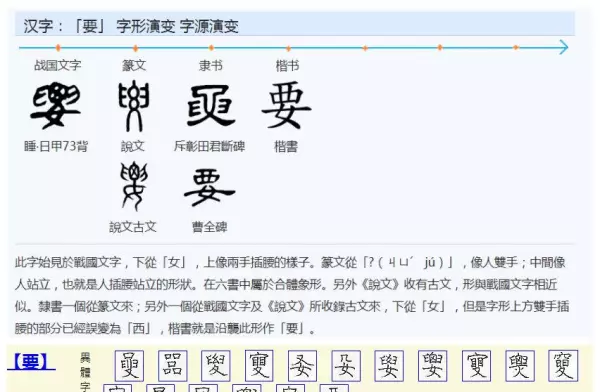Open the first variant character box in 異體字 row
Viewport: 600px width, 392px height.
click(129, 366)
